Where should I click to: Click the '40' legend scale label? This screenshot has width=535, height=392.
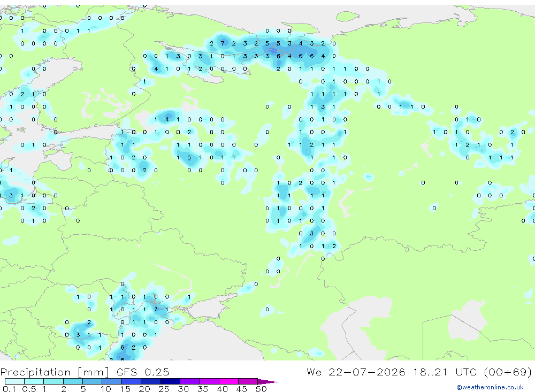tap(222, 389)
